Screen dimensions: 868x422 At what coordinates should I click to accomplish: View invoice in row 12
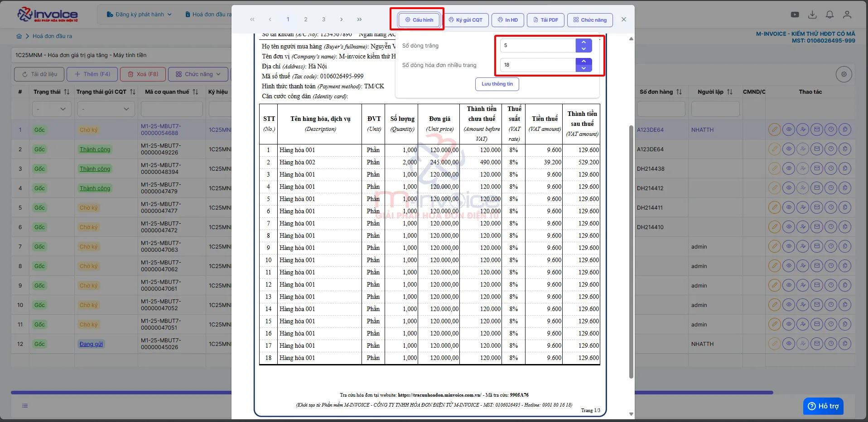click(789, 344)
